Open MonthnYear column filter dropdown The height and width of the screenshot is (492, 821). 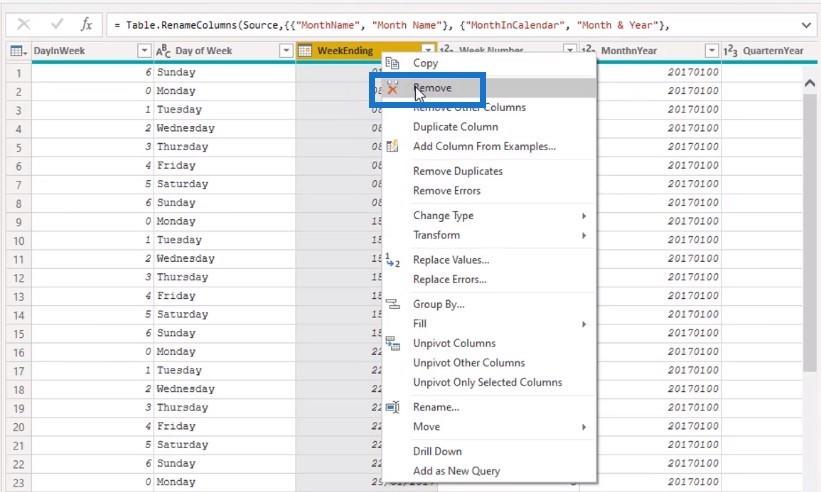point(712,51)
